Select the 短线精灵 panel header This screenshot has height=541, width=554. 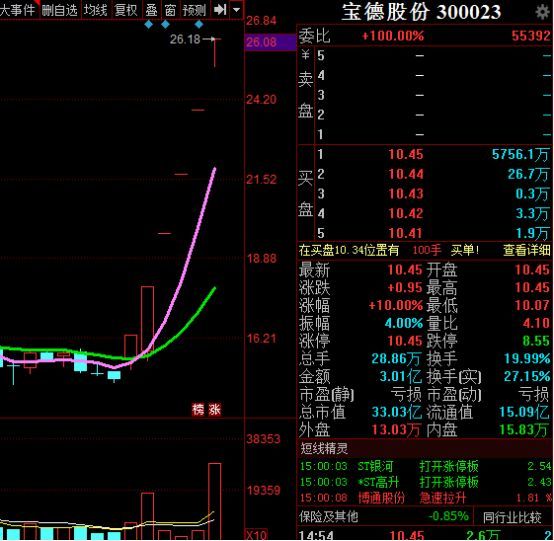[324, 448]
